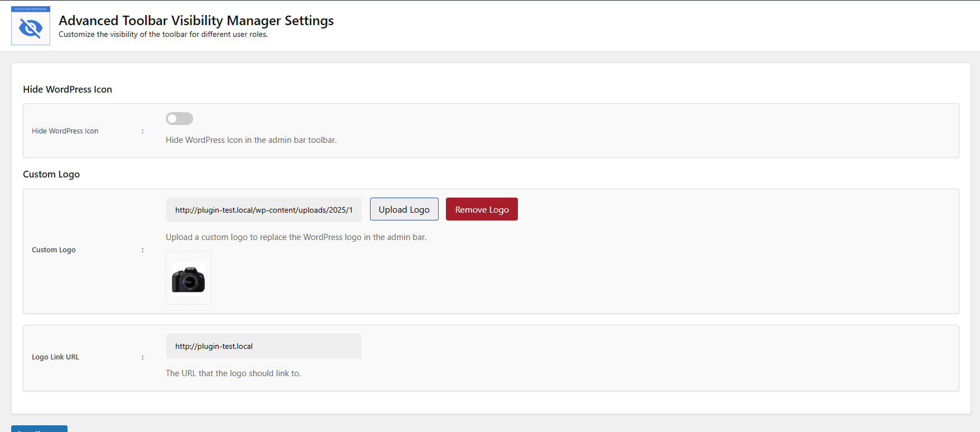980x432 pixels.
Task: Focus the Logo Link URL input field
Action: pyautogui.click(x=264, y=346)
